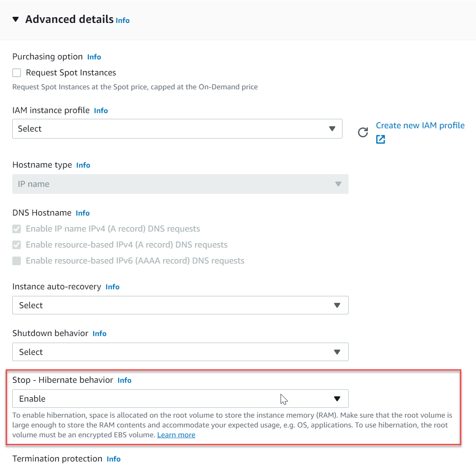Click Info link next to Advanced details

pyautogui.click(x=122, y=20)
